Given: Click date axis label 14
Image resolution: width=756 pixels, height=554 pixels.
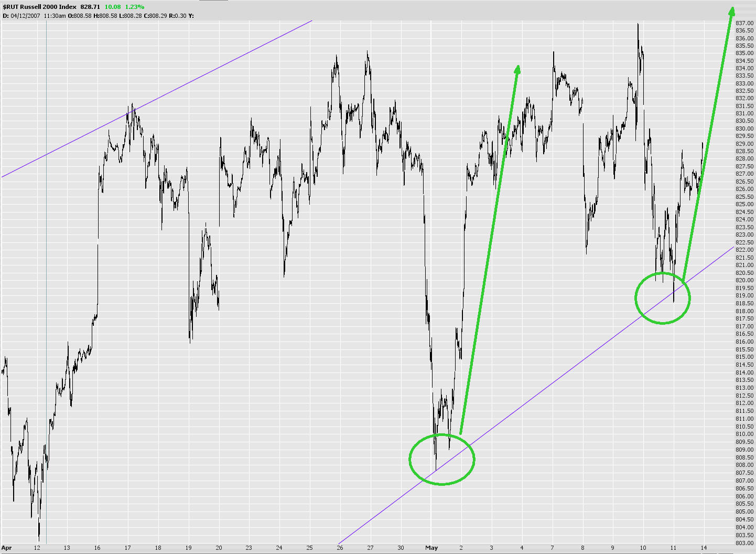Looking at the screenshot, I should click(704, 548).
